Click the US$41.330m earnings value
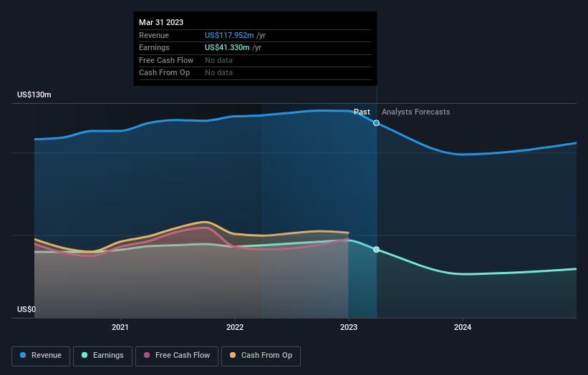Screen dimensions: 588x375 tap(227, 47)
